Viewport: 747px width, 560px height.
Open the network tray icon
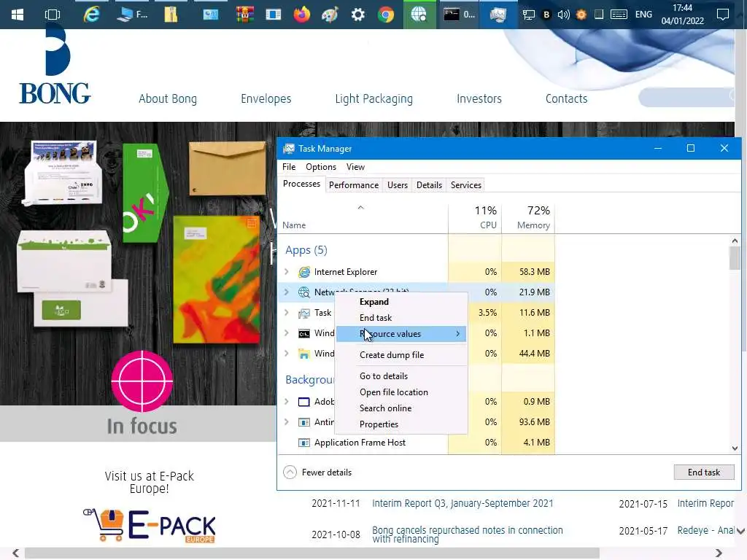(x=528, y=15)
